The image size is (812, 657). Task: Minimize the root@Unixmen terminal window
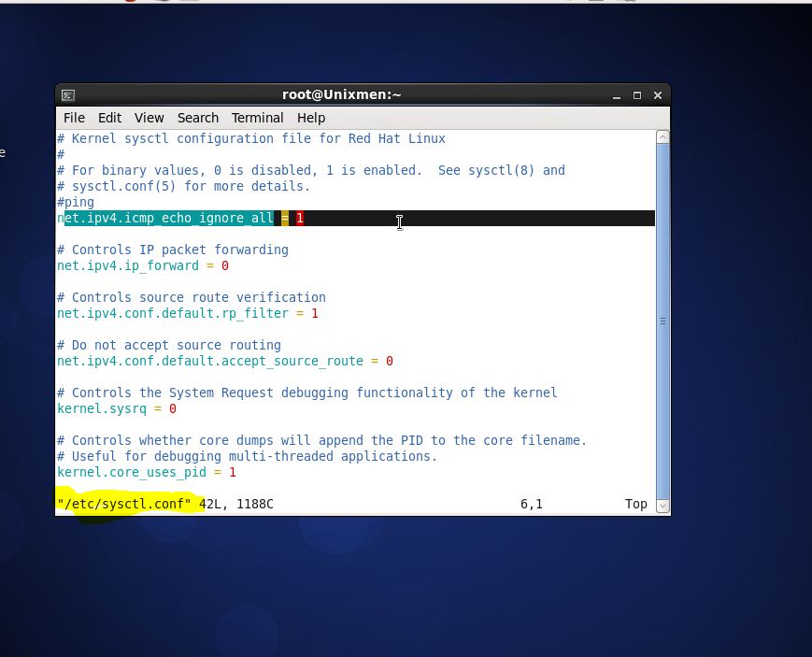[x=617, y=96]
